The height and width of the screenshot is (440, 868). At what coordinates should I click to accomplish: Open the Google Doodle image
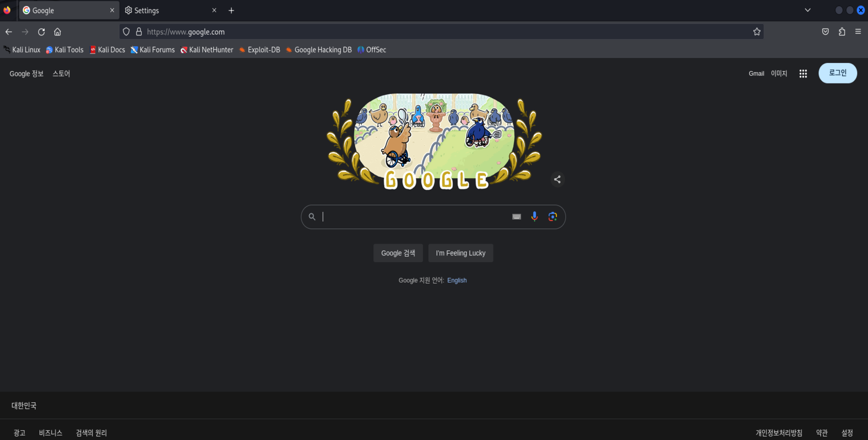point(434,142)
